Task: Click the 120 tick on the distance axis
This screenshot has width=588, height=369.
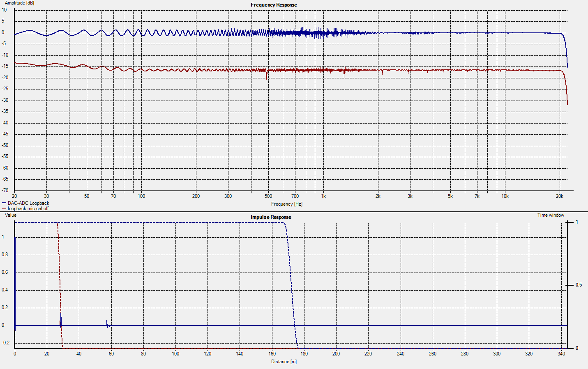Action: pos(208,354)
